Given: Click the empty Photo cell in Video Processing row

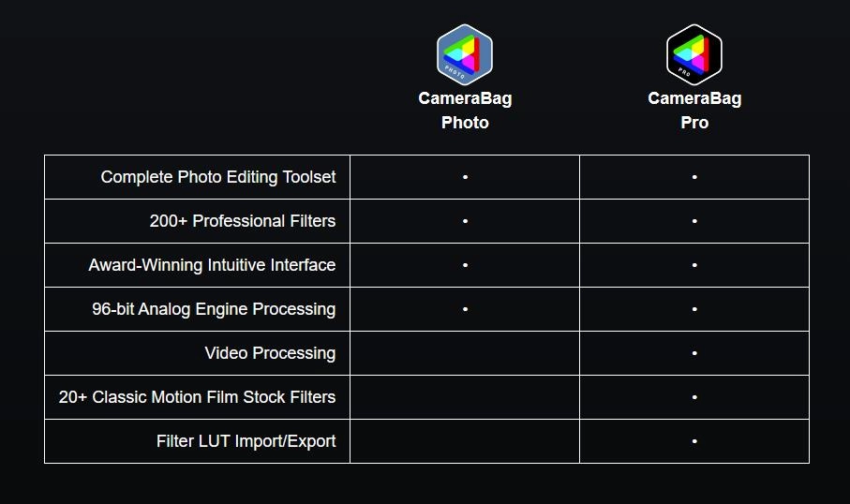Looking at the screenshot, I should point(465,353).
